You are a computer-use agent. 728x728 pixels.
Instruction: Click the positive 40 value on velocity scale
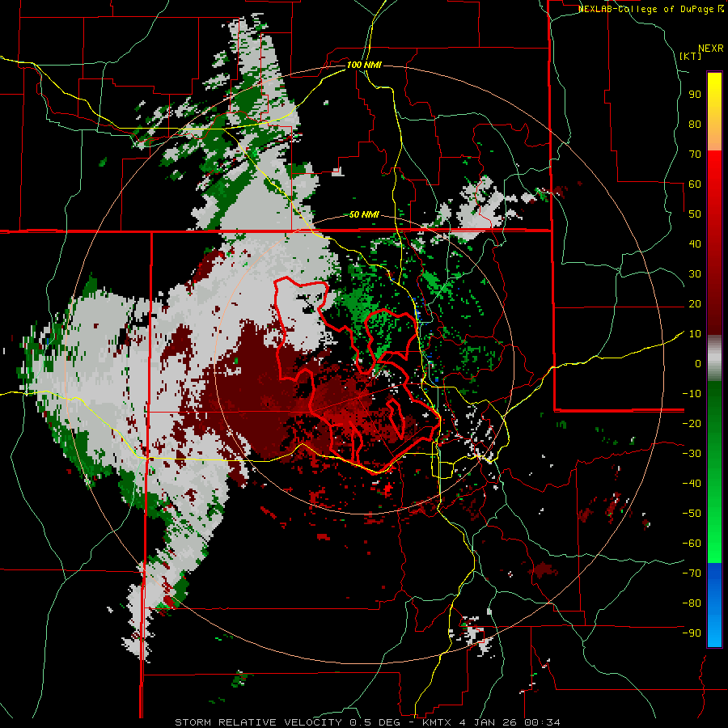point(695,243)
